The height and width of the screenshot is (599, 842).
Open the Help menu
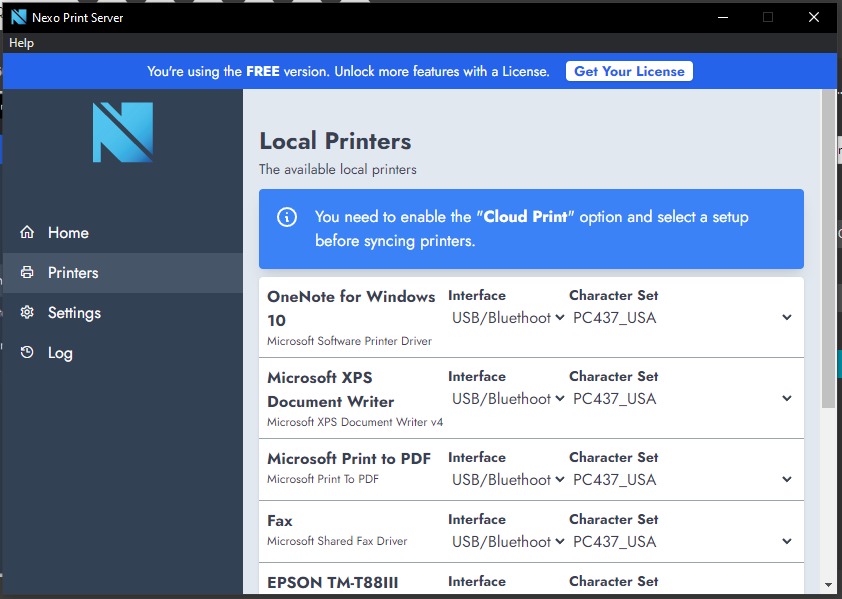[21, 43]
